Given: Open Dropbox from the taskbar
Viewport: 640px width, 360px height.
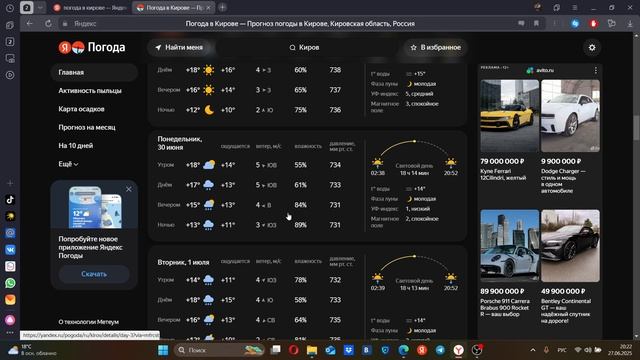Looking at the screenshot, I should tap(349, 350).
